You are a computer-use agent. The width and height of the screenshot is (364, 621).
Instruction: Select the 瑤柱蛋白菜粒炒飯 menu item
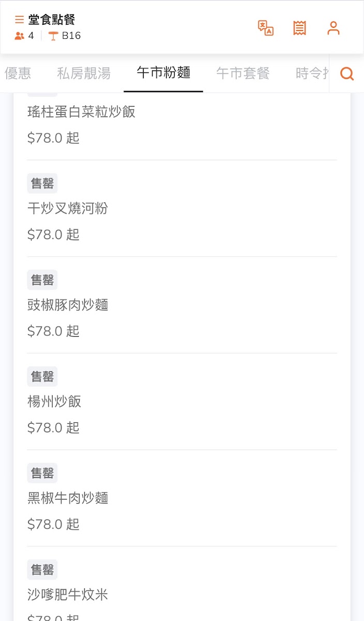click(81, 112)
